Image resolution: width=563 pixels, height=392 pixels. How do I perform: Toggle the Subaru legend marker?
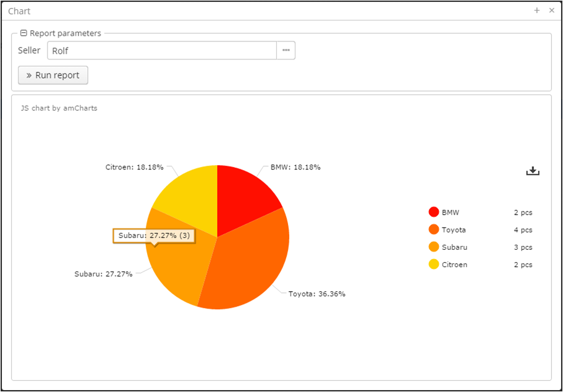click(x=434, y=247)
